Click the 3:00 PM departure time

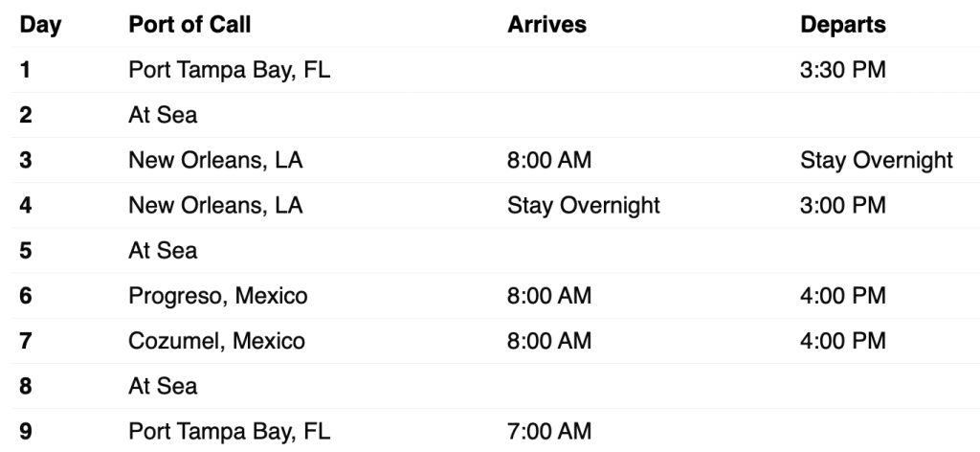(841, 205)
